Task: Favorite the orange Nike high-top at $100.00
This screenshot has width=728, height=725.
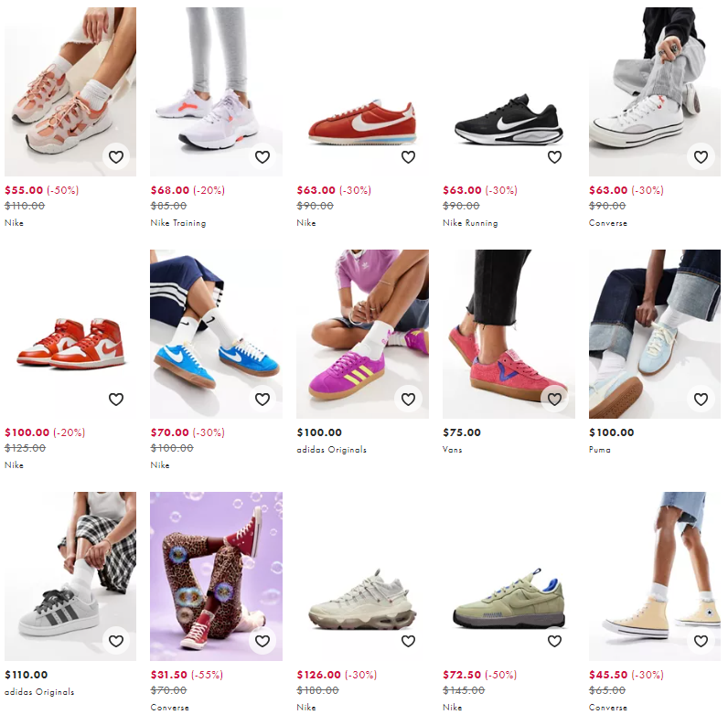Action: coord(116,400)
